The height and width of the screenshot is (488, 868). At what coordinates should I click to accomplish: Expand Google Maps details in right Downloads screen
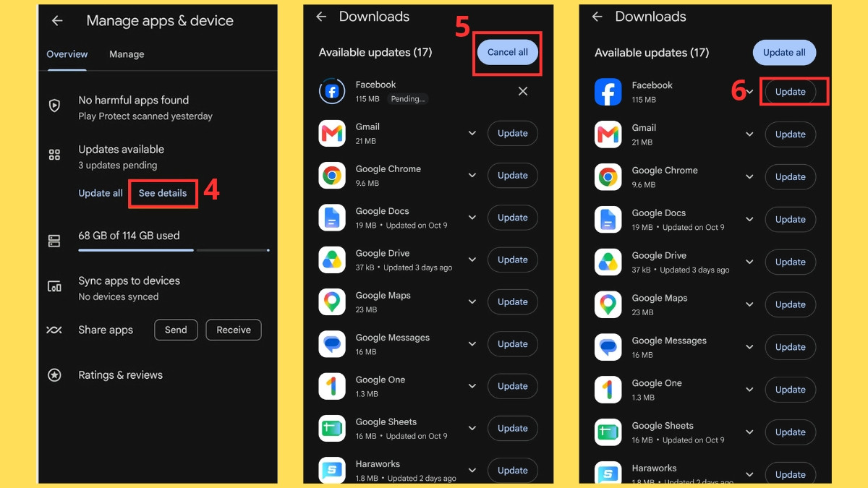[749, 304]
